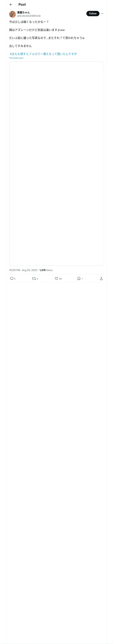
Task: Repost using the retweet arrows icon
Action: pos(34,279)
